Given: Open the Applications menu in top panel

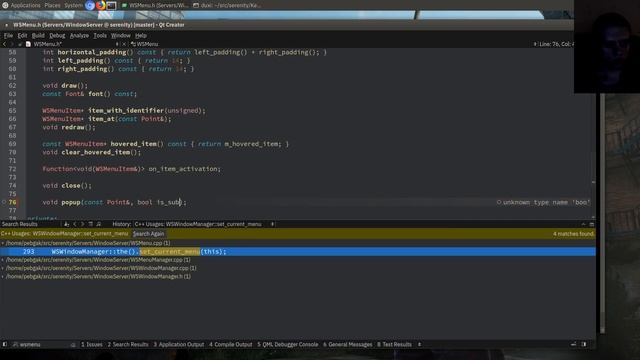Looking at the screenshot, I should point(25,5).
